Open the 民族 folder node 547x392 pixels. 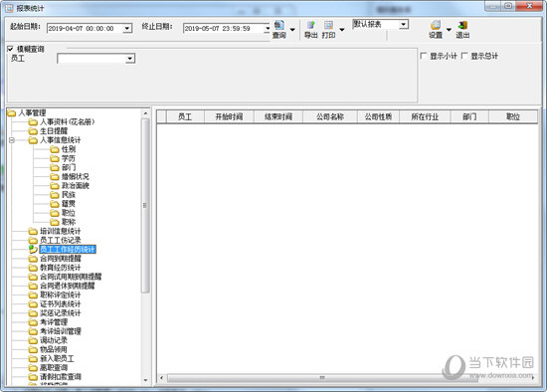(x=63, y=194)
